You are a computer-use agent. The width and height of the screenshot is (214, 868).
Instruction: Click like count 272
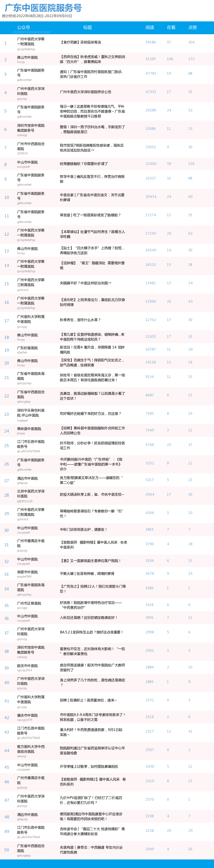coord(191,59)
